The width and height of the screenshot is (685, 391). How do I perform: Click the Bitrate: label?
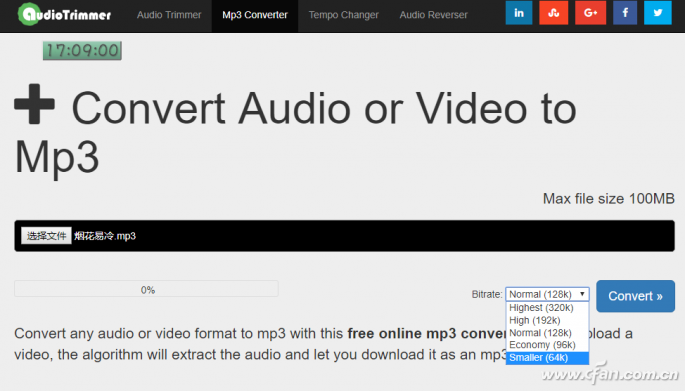(487, 294)
